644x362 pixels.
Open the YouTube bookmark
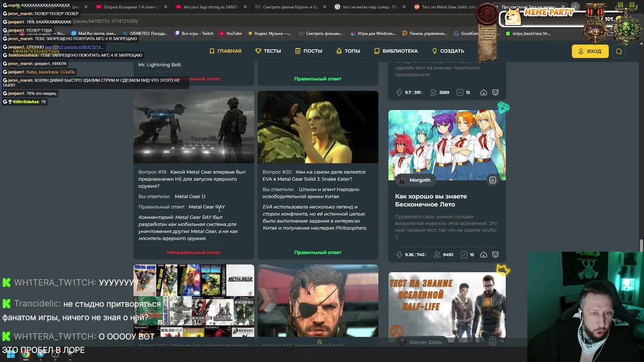click(x=230, y=34)
